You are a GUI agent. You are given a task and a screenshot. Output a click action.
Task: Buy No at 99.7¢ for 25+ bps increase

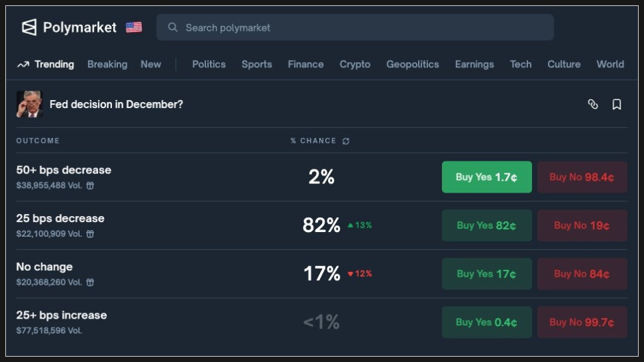582,322
